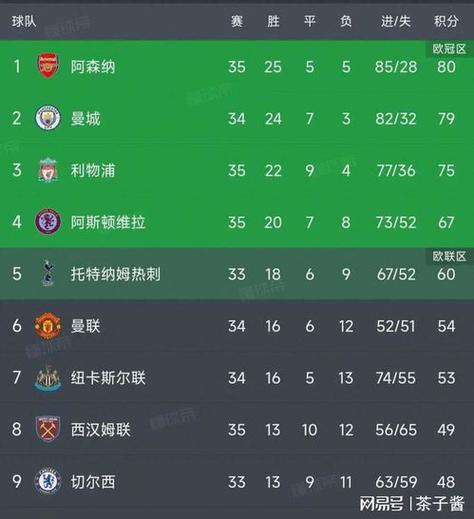The width and height of the screenshot is (474, 519).
Task: Click the 欧冠区 zone label
Action: coord(449,49)
